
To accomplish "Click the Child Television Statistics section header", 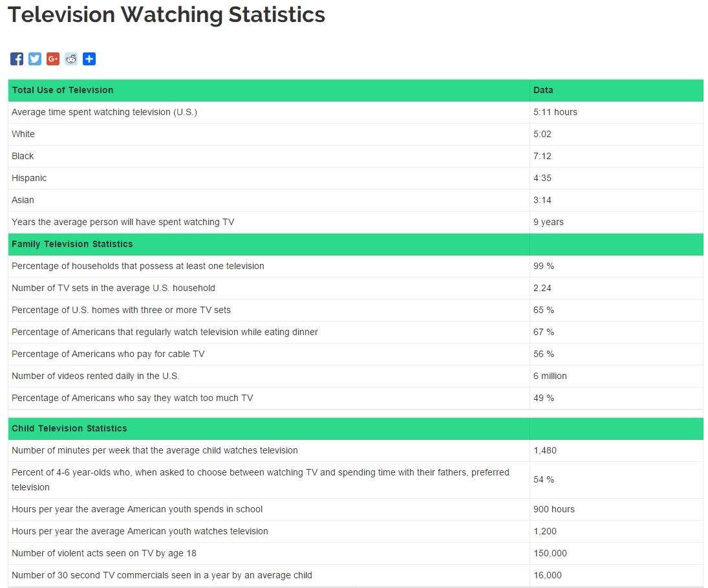I will pos(69,428).
